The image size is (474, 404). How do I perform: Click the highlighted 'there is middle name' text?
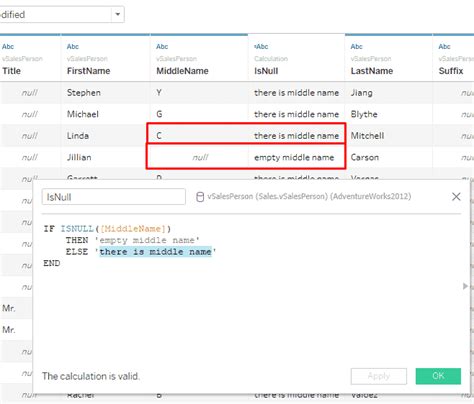(155, 252)
